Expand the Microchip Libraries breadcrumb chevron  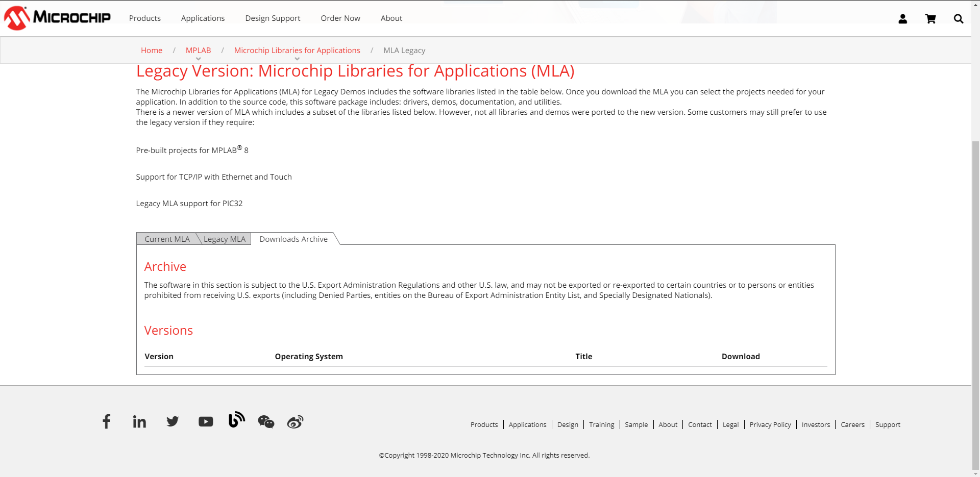[297, 59]
